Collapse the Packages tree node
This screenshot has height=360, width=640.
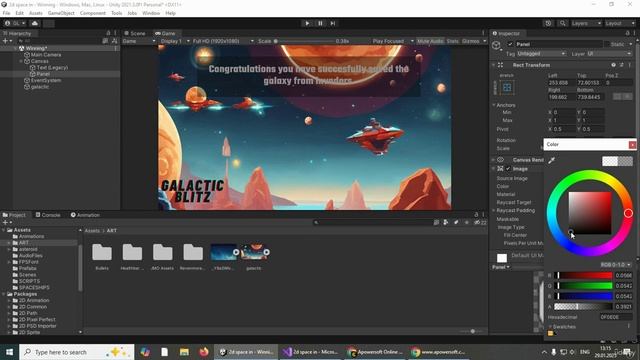point(4,294)
